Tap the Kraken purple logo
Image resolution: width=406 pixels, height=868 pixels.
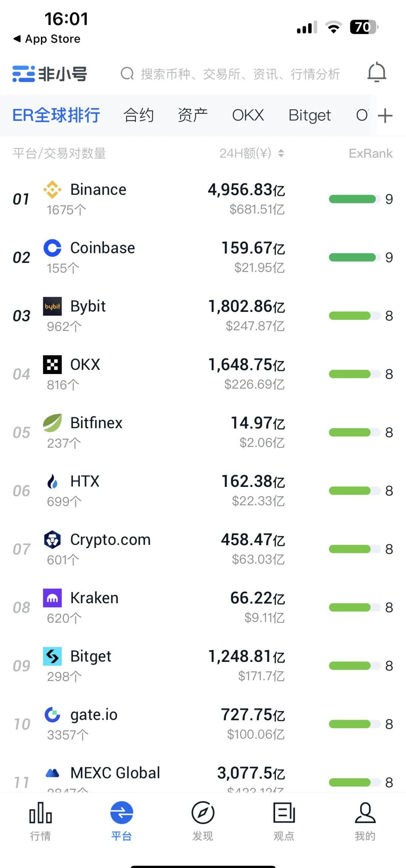pos(52,598)
